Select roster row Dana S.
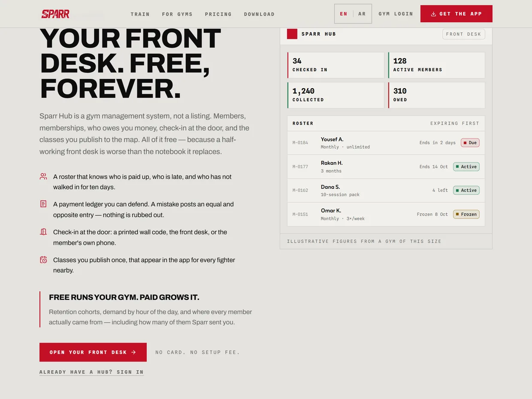532x399 pixels. [386, 190]
